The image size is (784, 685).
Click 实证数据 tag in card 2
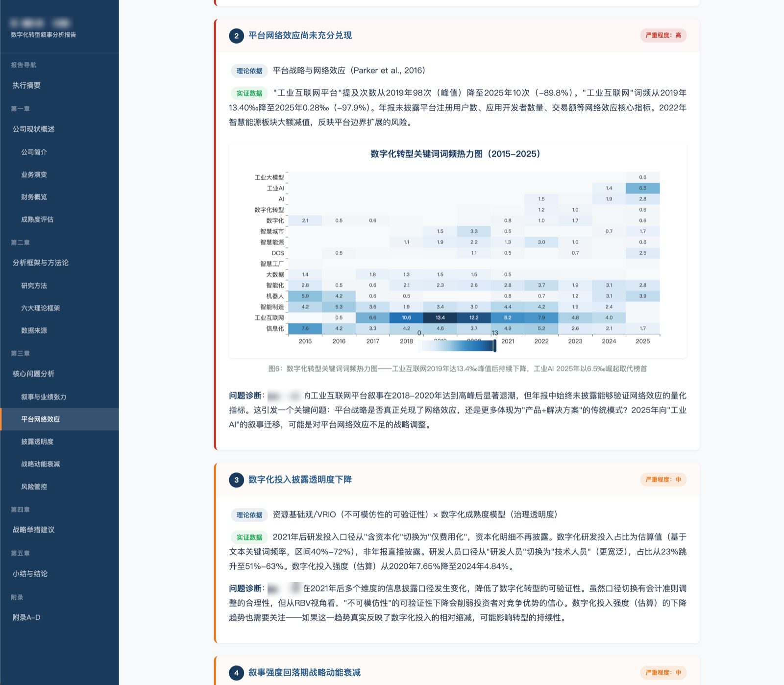(249, 93)
